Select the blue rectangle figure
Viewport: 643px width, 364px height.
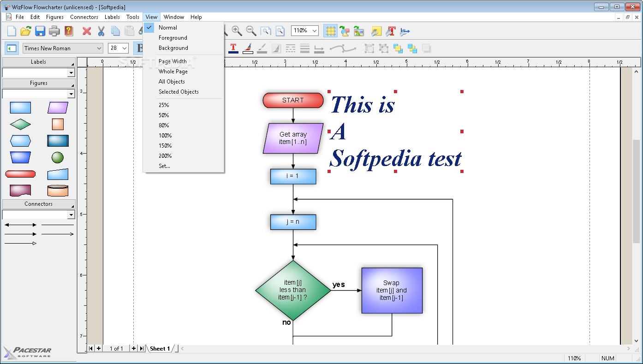pos(20,107)
